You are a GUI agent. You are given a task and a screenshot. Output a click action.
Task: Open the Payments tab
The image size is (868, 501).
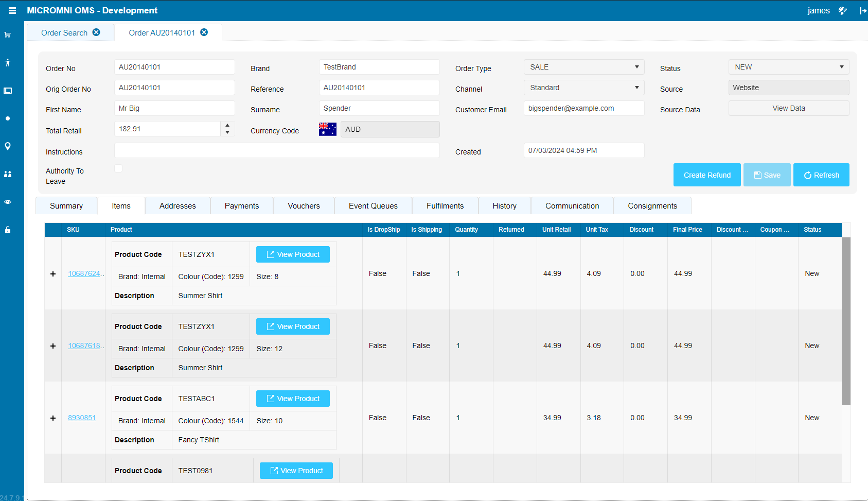point(242,206)
